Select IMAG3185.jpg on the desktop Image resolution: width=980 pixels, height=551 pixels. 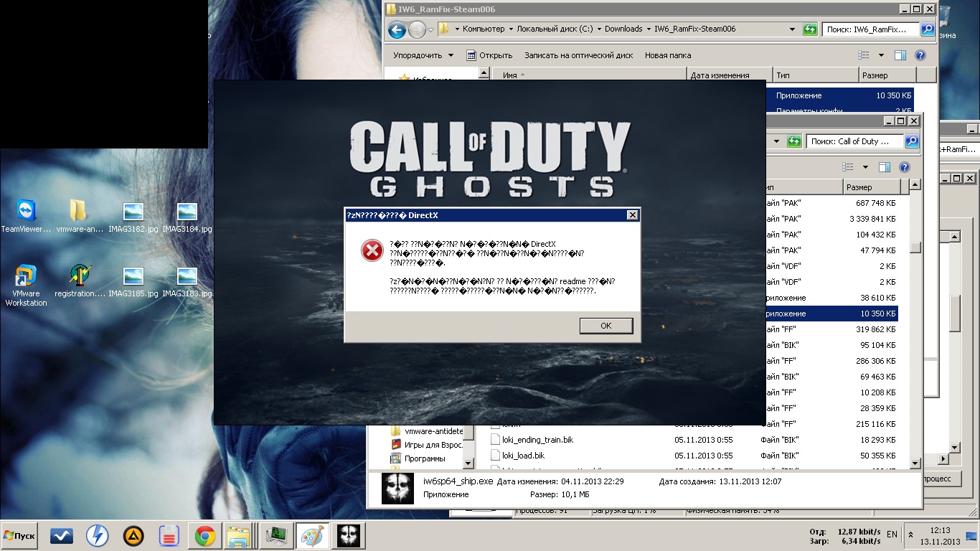click(x=133, y=282)
